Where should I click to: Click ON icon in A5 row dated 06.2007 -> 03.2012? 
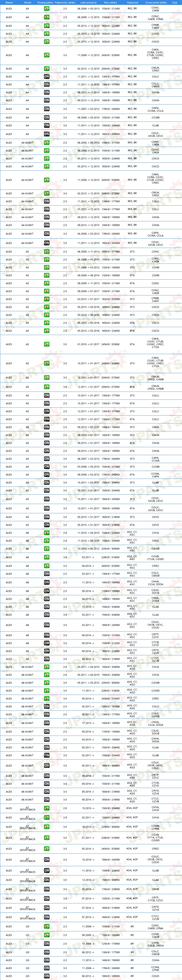coord(47,459)
